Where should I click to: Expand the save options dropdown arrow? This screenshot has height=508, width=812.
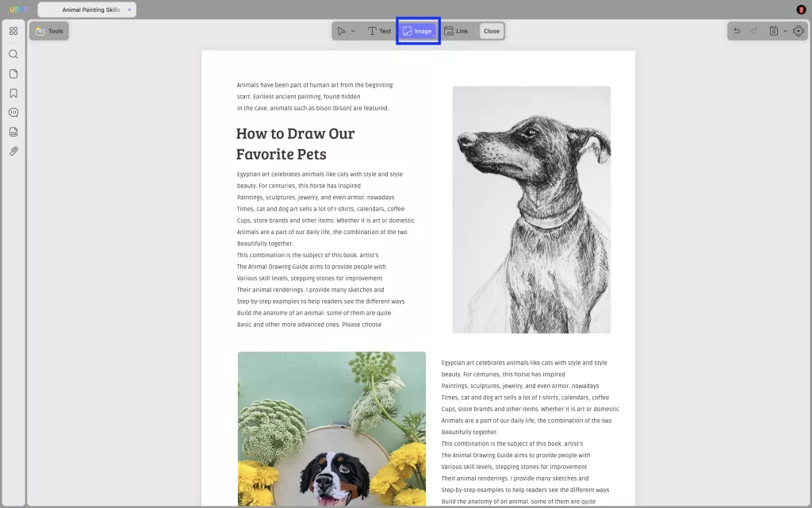785,31
